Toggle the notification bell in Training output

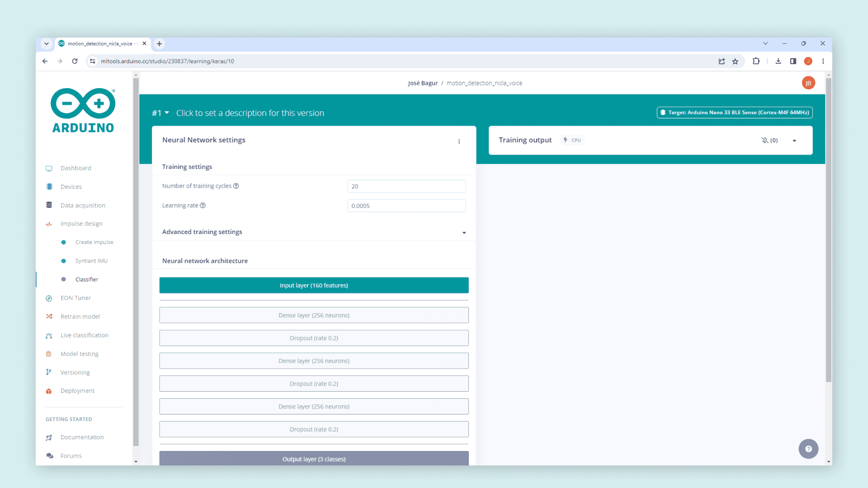(x=765, y=141)
